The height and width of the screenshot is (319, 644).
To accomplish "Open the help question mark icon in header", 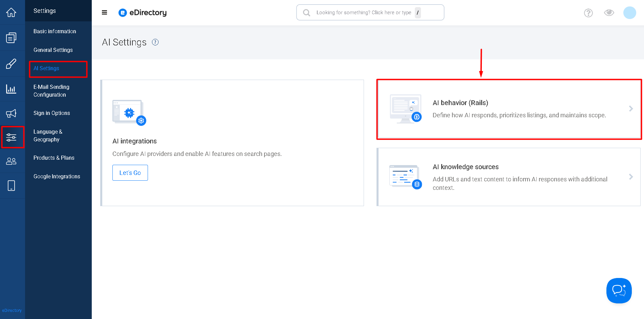I will tap(588, 13).
